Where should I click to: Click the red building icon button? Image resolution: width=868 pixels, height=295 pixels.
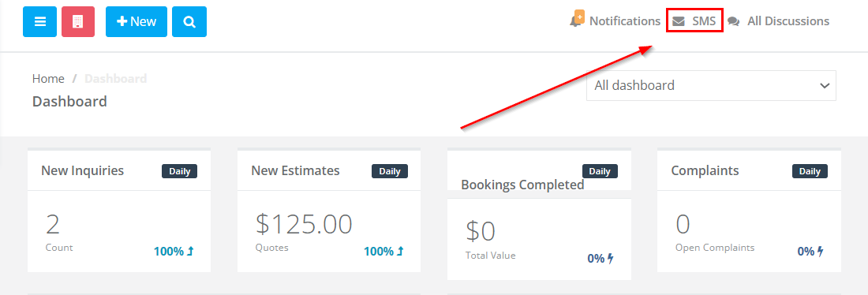(x=78, y=21)
